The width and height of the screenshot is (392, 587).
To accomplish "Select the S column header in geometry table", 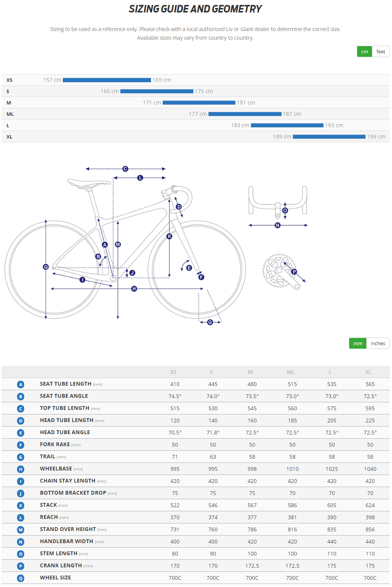I will coord(211,372).
